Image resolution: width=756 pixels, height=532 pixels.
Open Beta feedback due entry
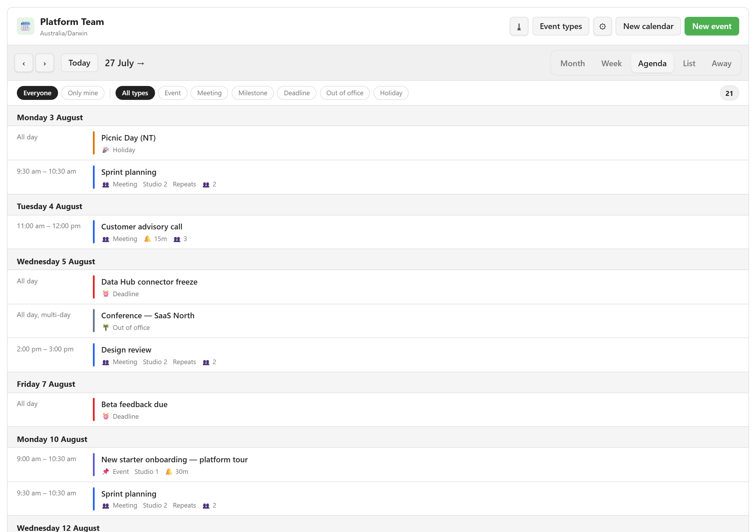click(378, 410)
